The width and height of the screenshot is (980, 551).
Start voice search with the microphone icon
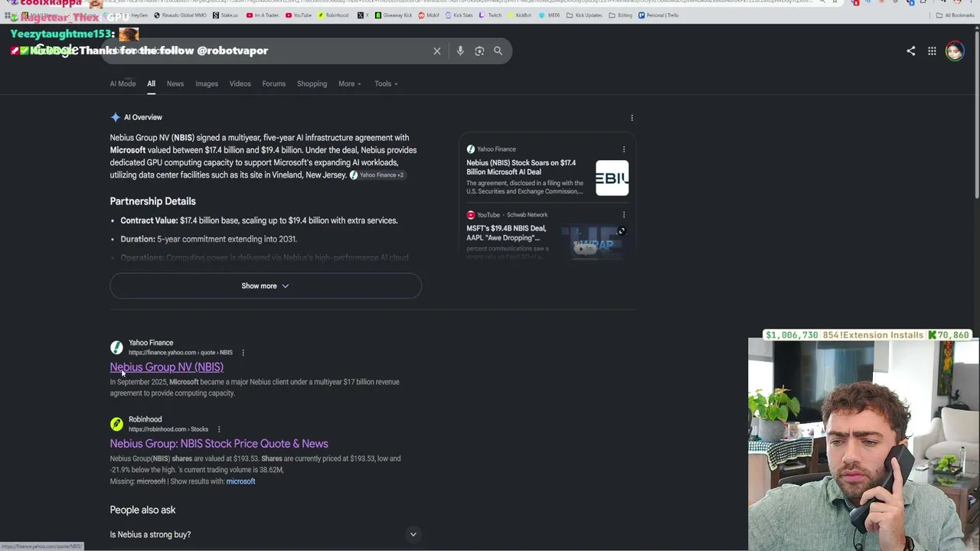tap(460, 51)
